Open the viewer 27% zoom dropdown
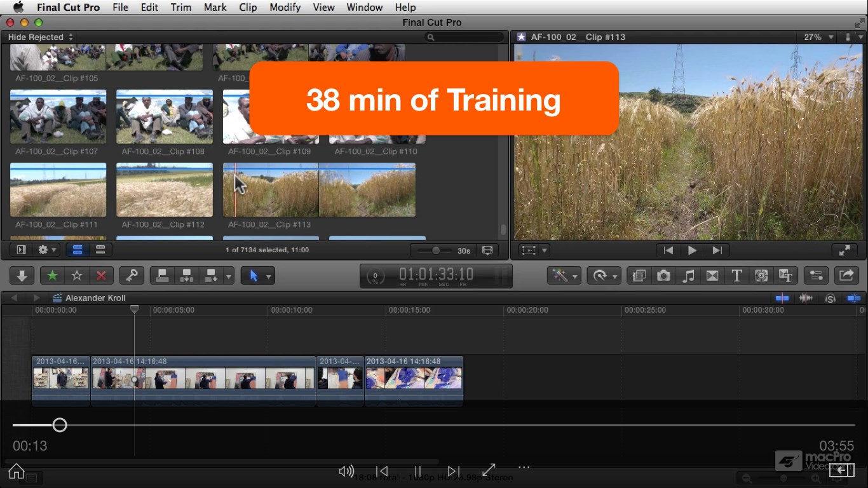This screenshot has width=868, height=488. tap(818, 37)
